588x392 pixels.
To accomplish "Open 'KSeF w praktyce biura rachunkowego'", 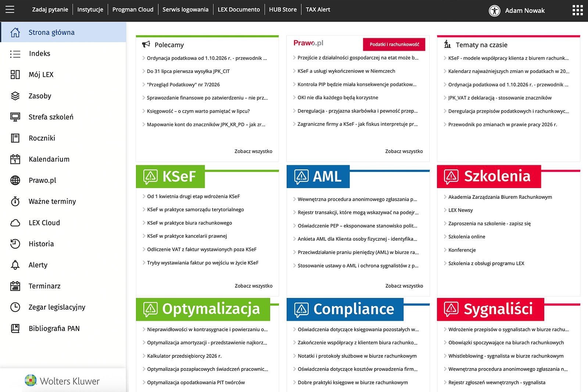I will tap(190, 223).
